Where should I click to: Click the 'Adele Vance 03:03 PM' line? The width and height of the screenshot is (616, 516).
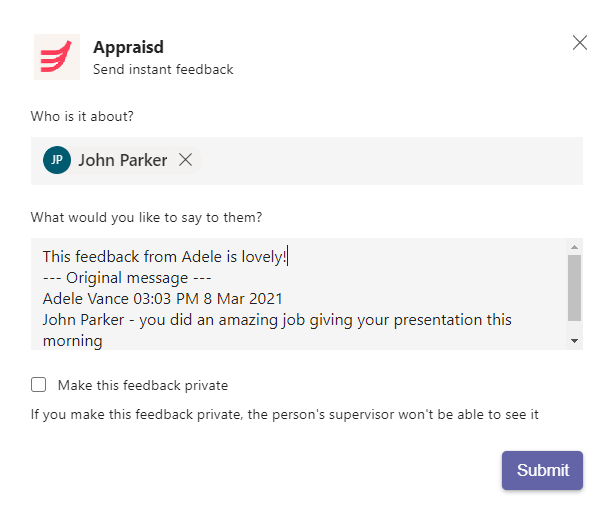point(163,299)
